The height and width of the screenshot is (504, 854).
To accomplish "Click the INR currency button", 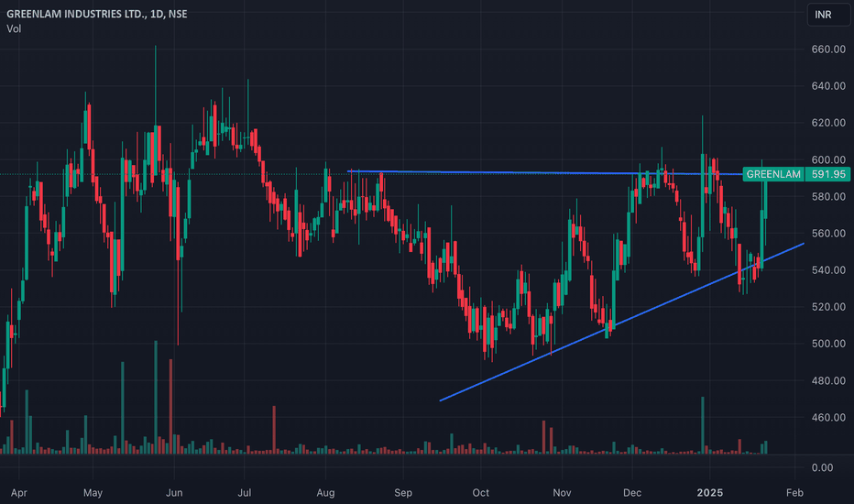I will pos(827,15).
